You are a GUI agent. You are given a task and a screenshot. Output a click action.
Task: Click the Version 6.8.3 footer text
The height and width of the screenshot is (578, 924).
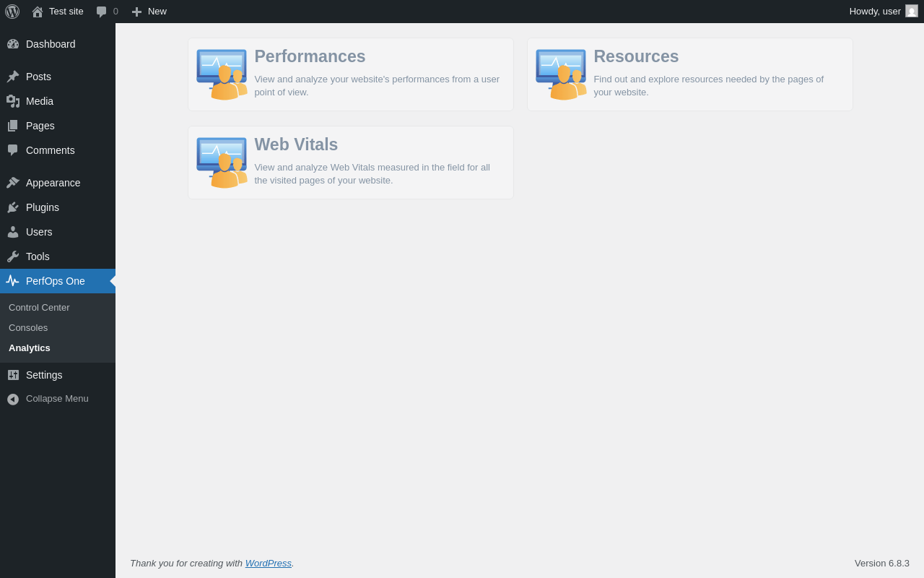[x=882, y=563]
